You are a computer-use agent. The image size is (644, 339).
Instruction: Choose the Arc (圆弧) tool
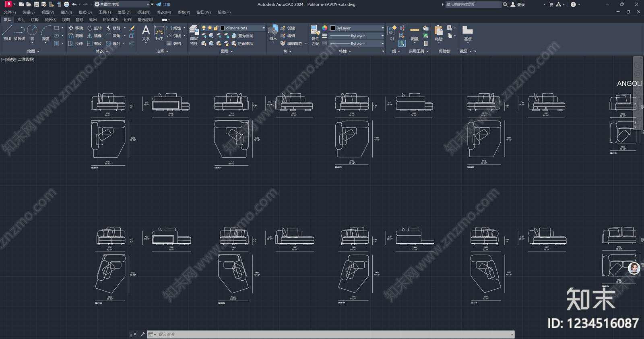coord(45,33)
